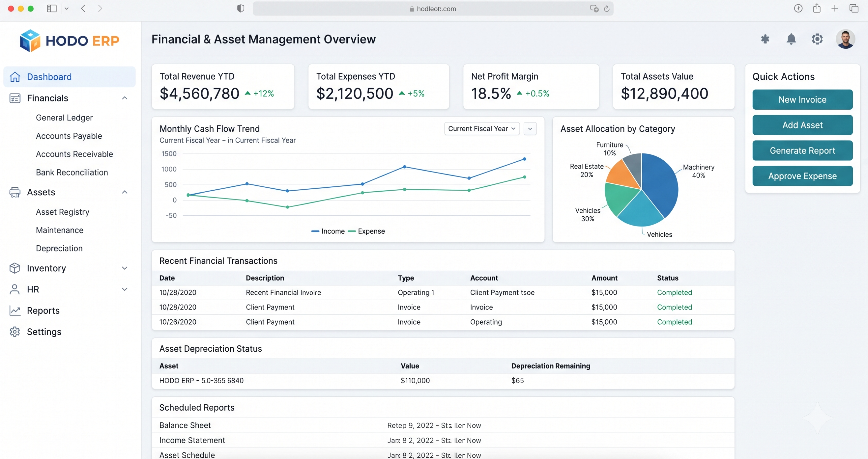Open notifications bell icon
This screenshot has width=868, height=459.
pos(791,39)
